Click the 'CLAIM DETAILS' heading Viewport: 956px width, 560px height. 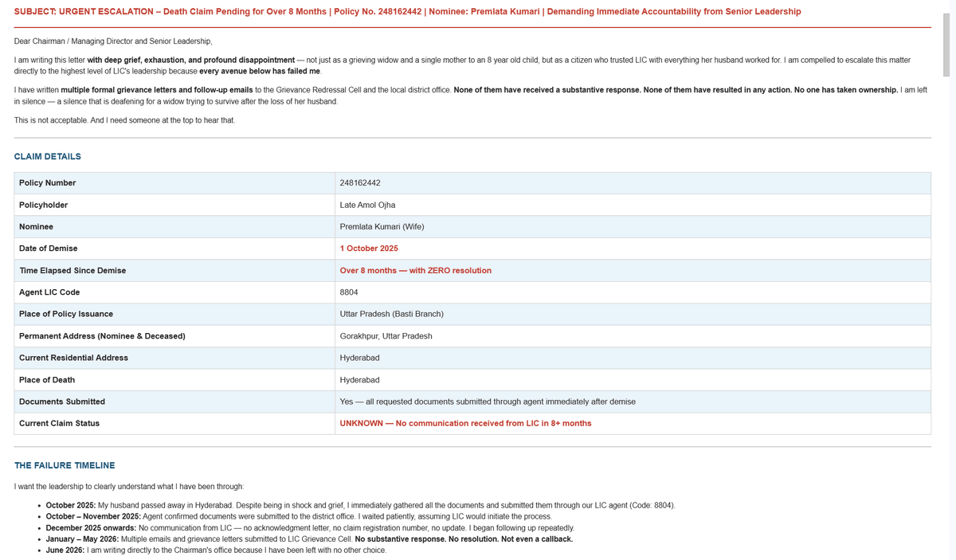(x=48, y=157)
